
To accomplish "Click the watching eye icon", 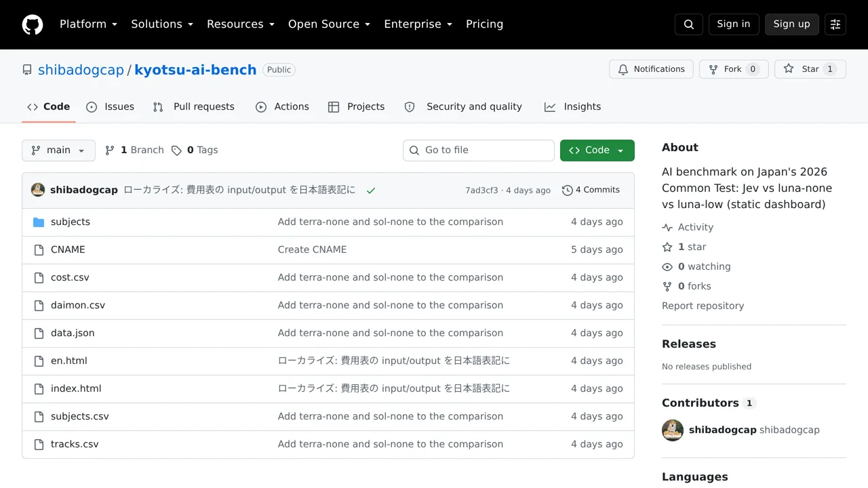I will point(667,267).
